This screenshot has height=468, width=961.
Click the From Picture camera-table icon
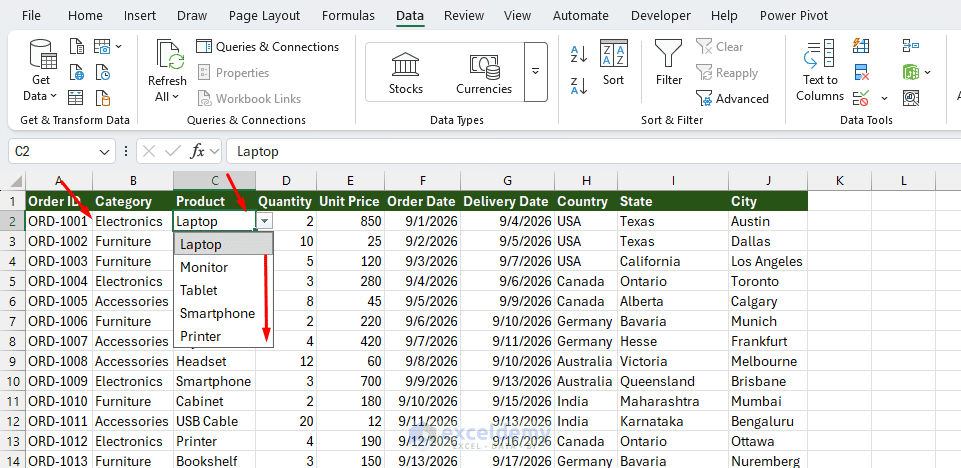click(x=102, y=47)
